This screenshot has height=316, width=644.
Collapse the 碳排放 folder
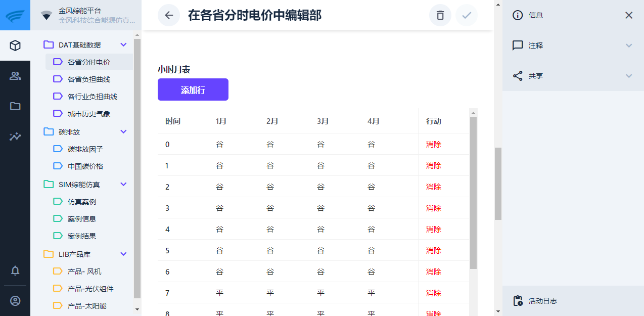pyautogui.click(x=123, y=132)
